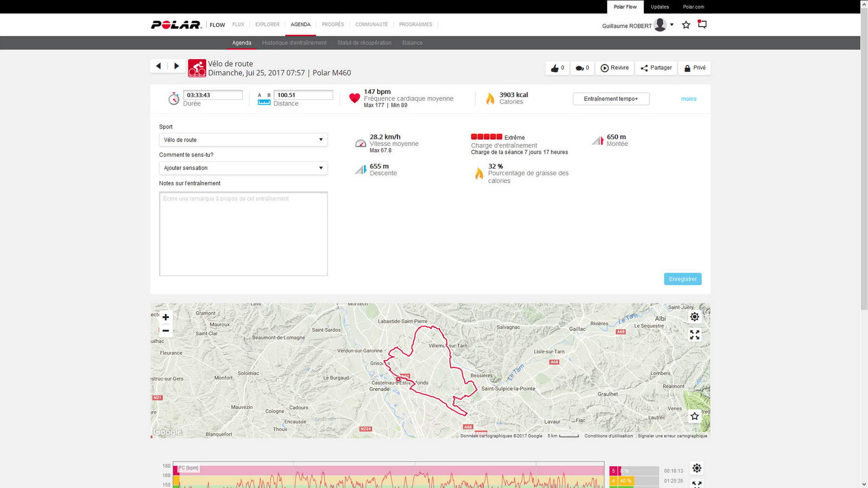Click the moins link
Screen dimensions: 868x488
[x=688, y=99]
